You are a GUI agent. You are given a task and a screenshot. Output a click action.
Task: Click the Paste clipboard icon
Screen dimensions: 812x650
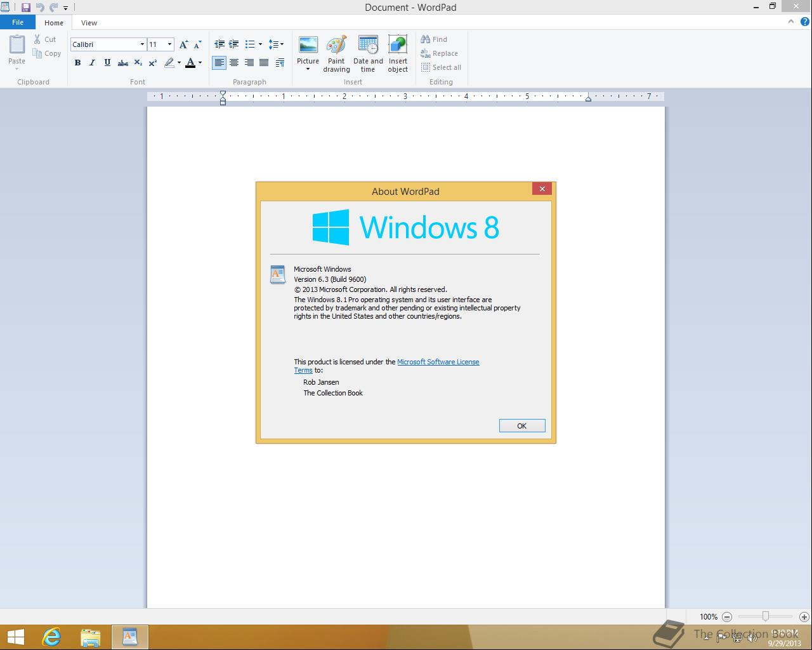[17, 44]
